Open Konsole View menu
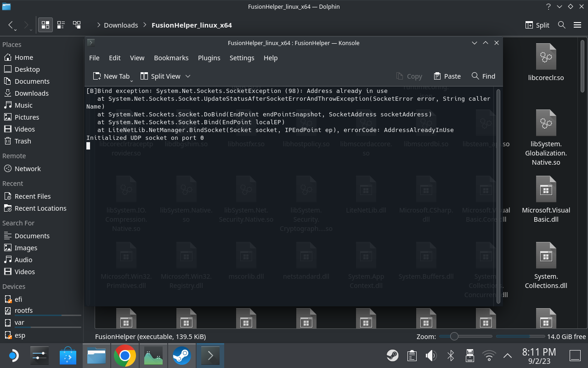588x368 pixels. (137, 58)
